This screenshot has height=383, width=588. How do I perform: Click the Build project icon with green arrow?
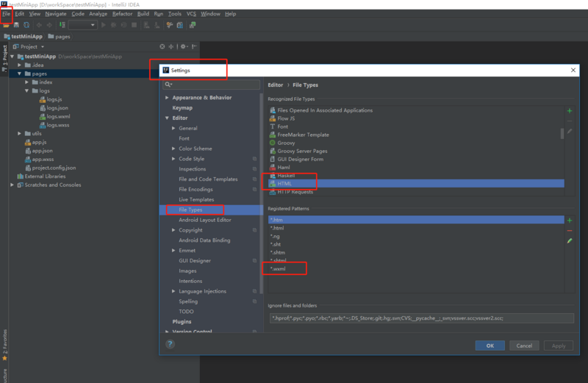click(x=62, y=25)
